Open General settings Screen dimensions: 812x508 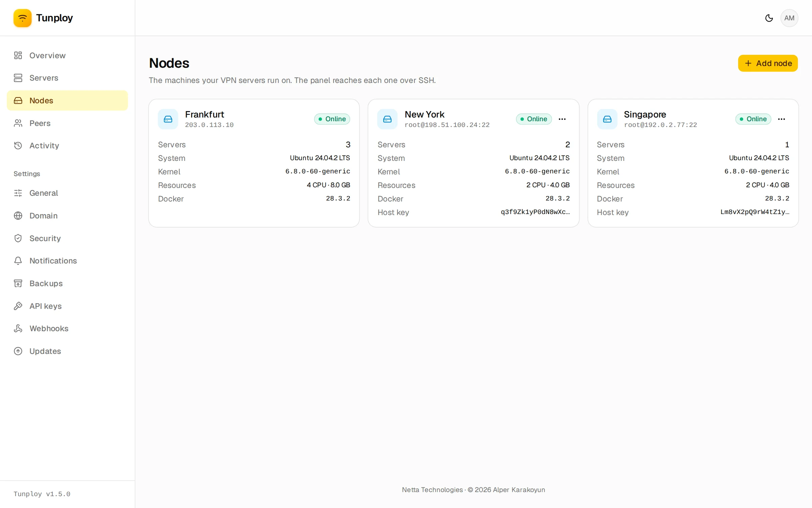(67, 193)
